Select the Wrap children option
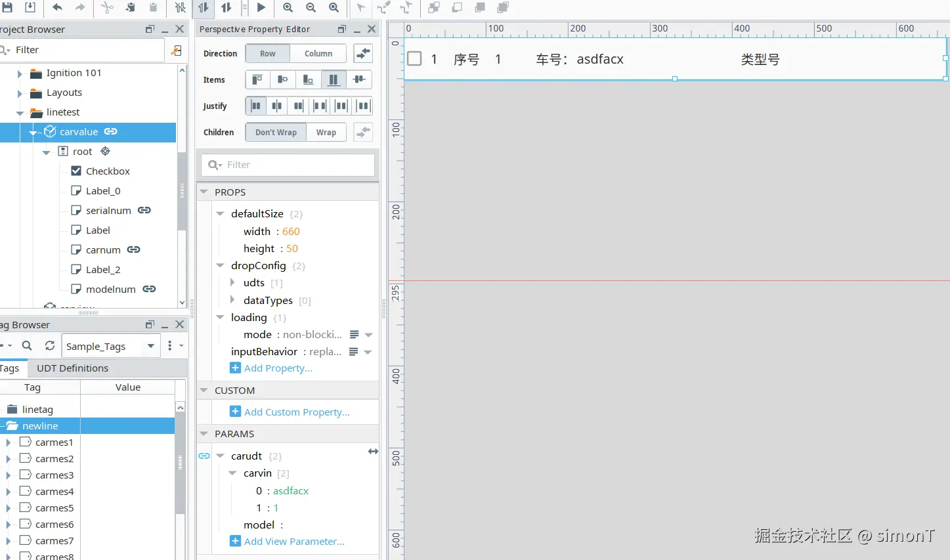This screenshot has height=560, width=950. [326, 132]
